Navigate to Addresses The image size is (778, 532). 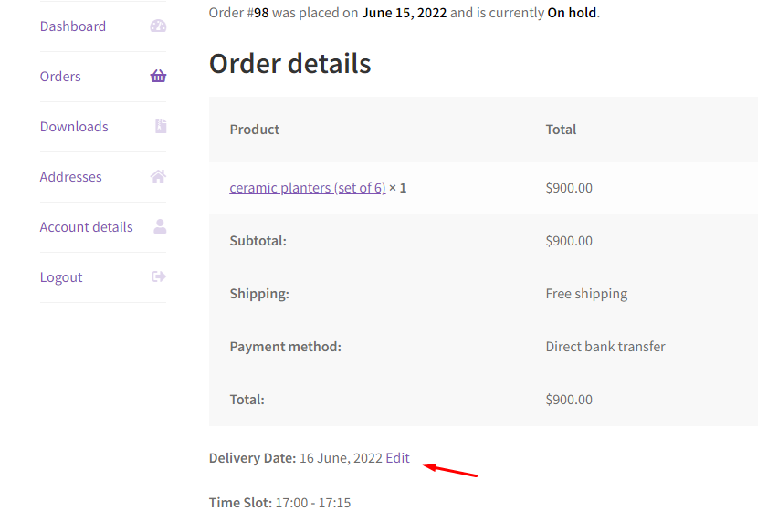[x=71, y=177]
